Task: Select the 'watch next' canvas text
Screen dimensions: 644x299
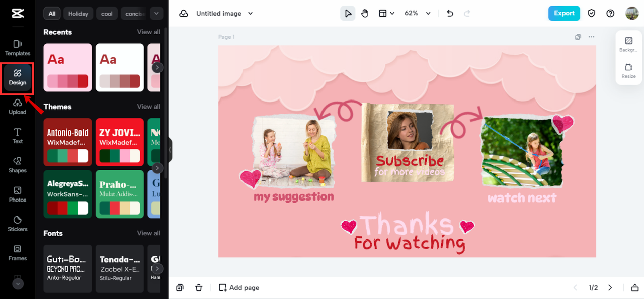Action: (x=522, y=197)
